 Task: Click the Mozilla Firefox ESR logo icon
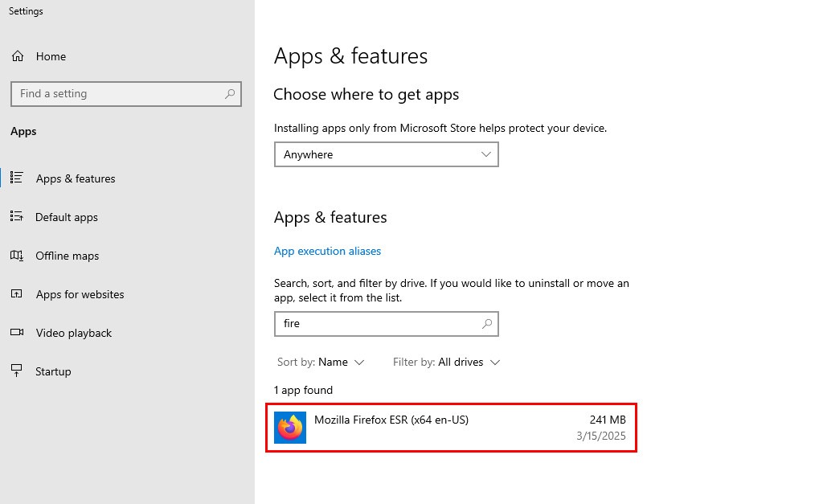point(290,428)
